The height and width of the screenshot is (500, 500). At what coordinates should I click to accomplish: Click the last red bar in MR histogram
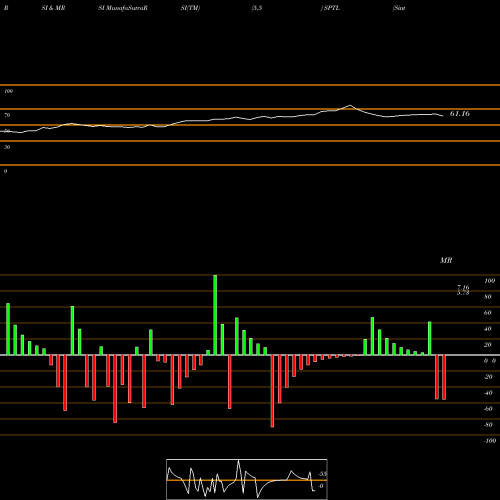point(444,377)
